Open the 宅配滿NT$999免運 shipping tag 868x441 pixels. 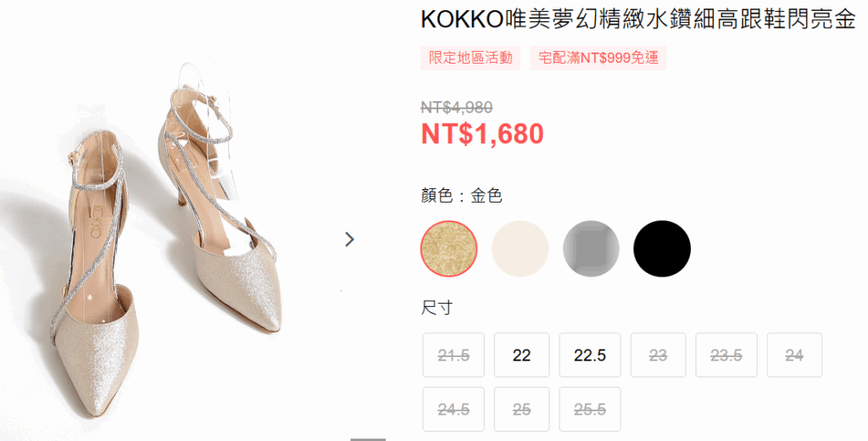click(x=598, y=58)
